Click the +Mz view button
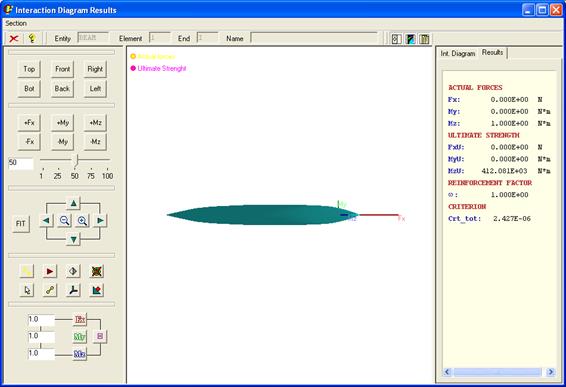Screen dimensions: 566x387 tap(95, 123)
